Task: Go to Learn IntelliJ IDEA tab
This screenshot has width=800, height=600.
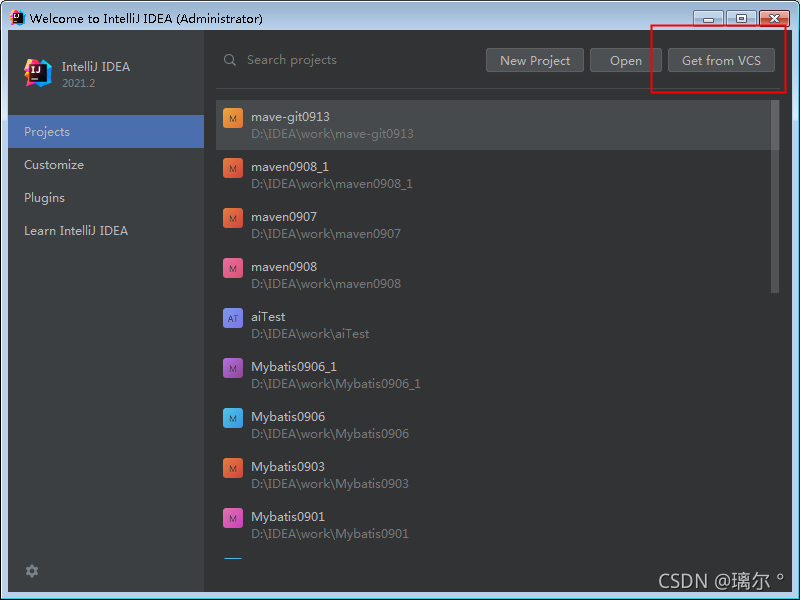Action: [106, 231]
